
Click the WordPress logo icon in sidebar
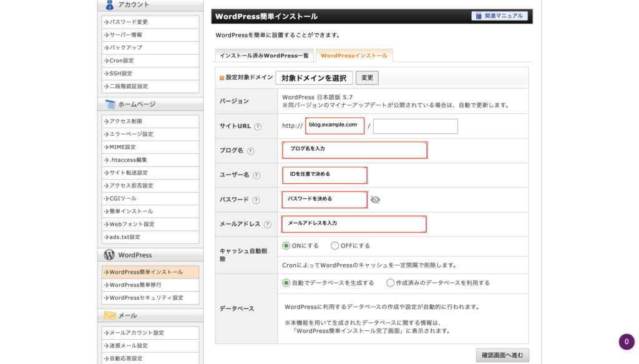coord(109,255)
